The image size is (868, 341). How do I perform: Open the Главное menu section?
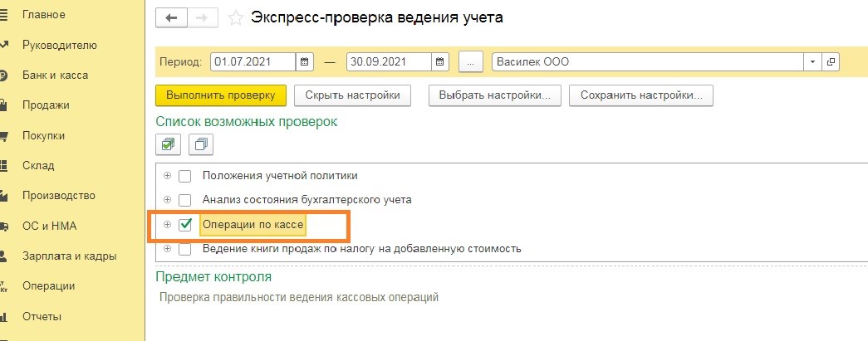click(44, 15)
